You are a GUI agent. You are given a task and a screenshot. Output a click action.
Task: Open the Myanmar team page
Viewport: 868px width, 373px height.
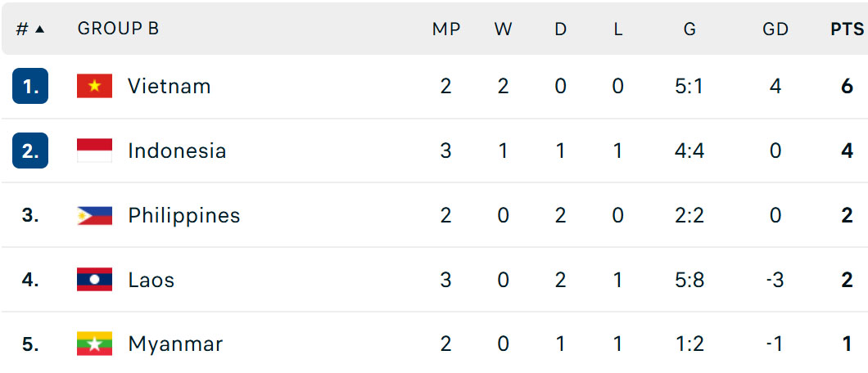tap(175, 344)
